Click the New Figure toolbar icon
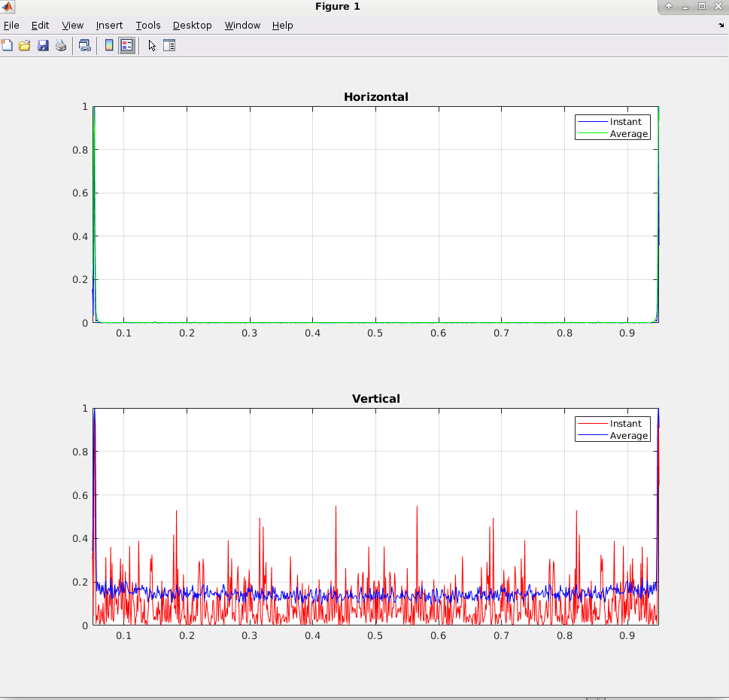Image resolution: width=729 pixels, height=700 pixels. [x=7, y=46]
